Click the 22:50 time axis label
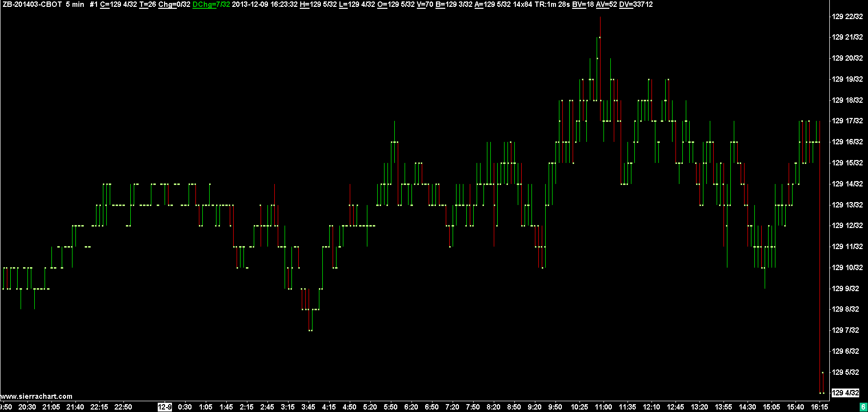The image size is (868, 412). tap(123, 407)
